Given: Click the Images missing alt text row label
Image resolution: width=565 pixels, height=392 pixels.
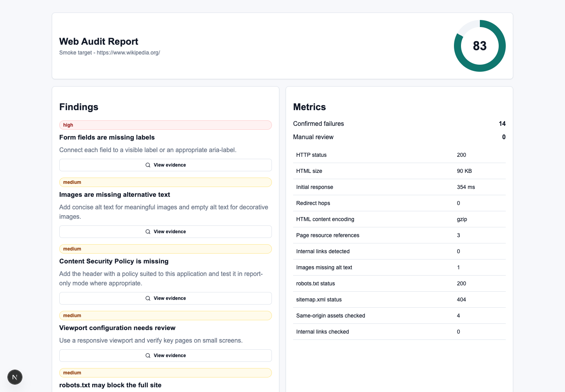Looking at the screenshot, I should [x=324, y=267].
